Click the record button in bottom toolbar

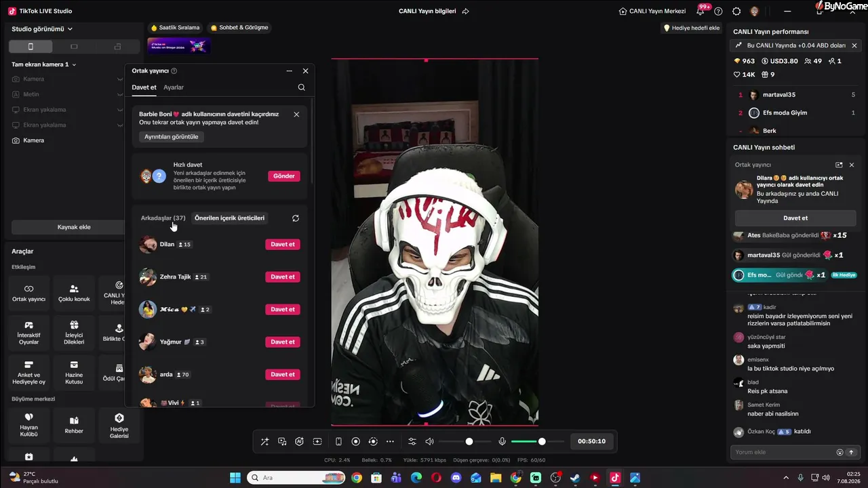pos(355,441)
